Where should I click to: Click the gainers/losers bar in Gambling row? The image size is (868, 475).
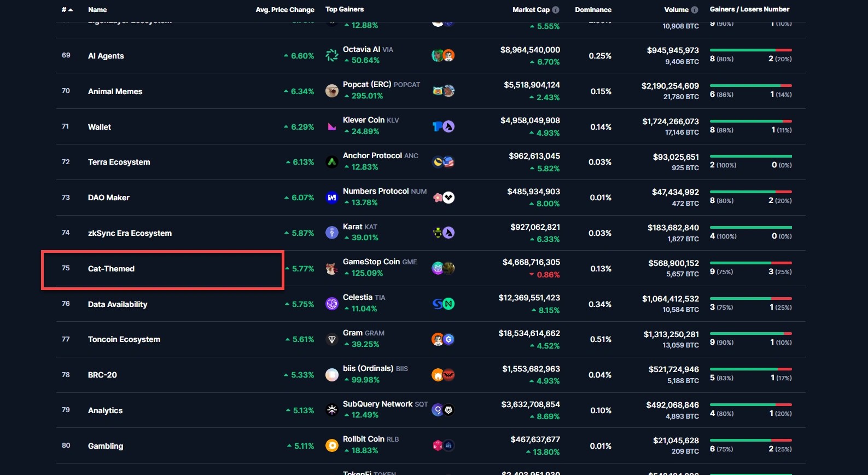click(751, 440)
